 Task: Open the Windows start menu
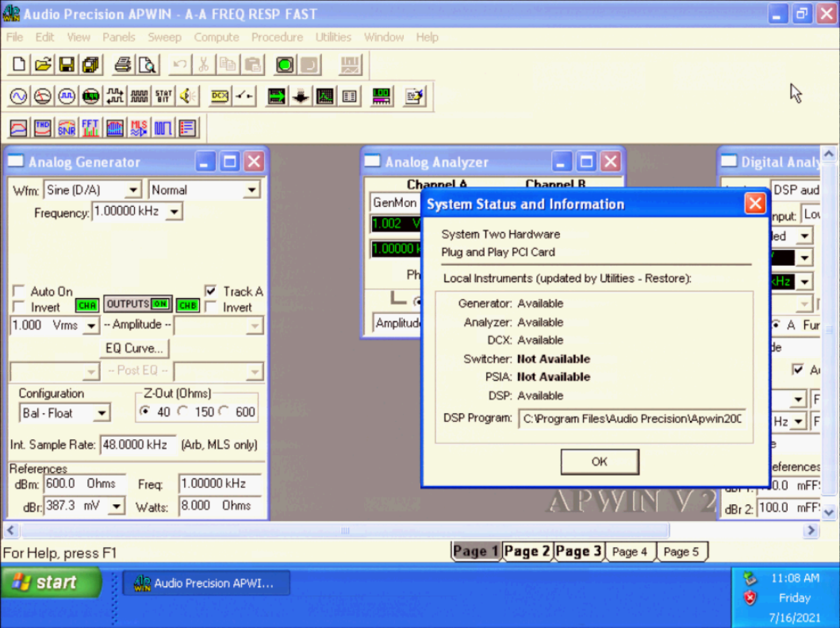[51, 582]
